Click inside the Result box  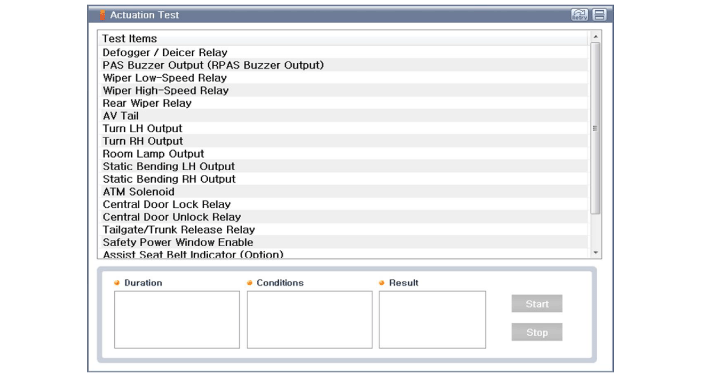tap(432, 320)
